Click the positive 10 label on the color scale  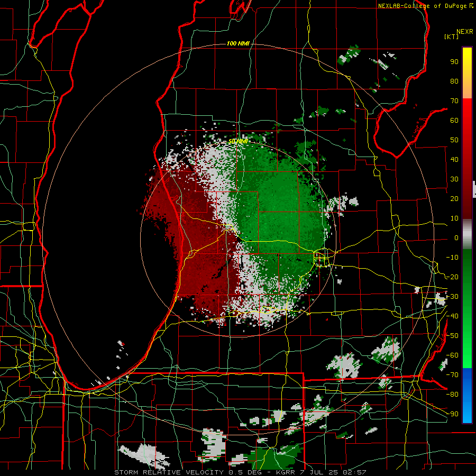454,218
